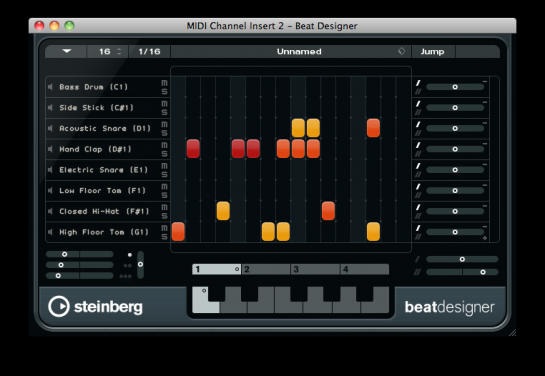Click the yellow step in Closed Hi-Hat lane
545x376 pixels.
[x=223, y=211]
